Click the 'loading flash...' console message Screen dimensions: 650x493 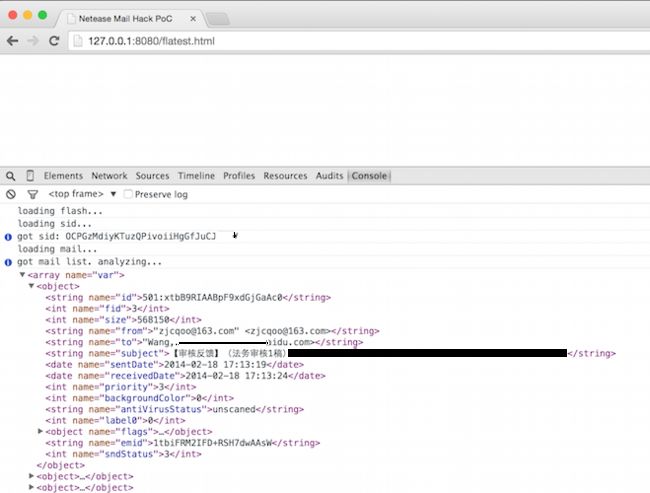coord(60,211)
